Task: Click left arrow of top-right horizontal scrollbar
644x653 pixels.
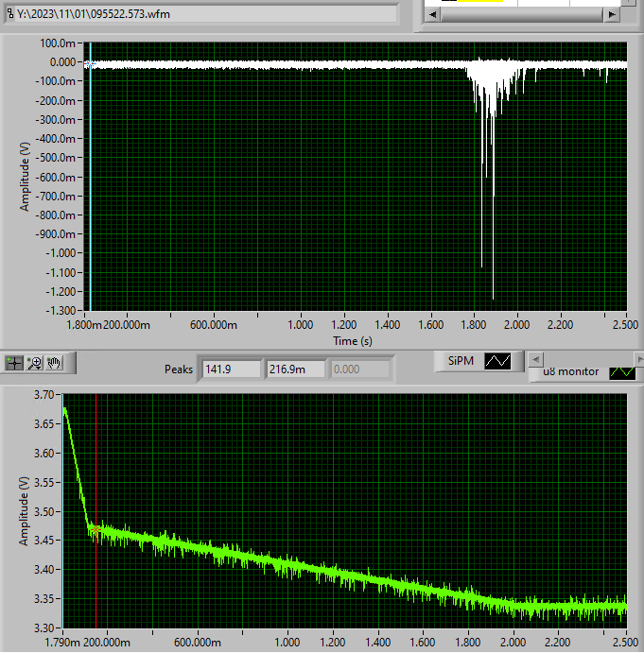Action: click(432, 16)
